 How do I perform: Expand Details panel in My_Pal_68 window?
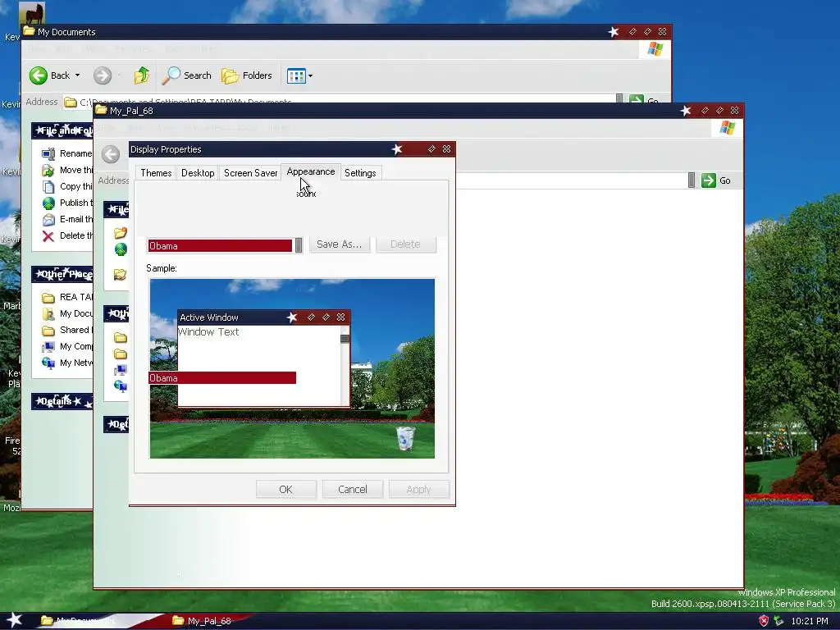click(116, 424)
